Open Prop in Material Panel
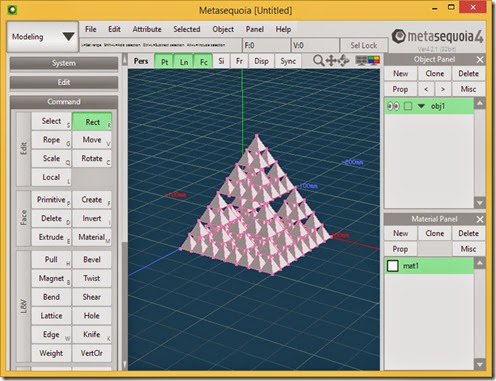496x381 pixels. [400, 249]
